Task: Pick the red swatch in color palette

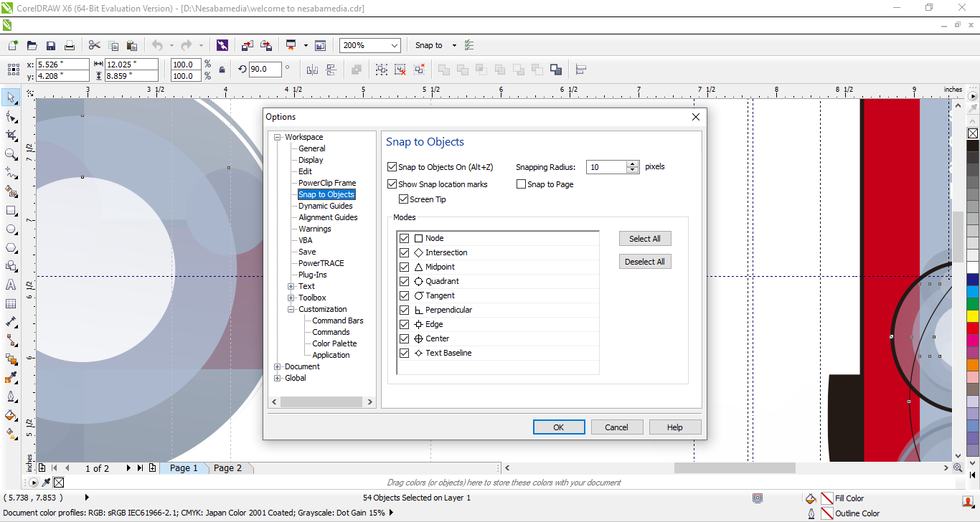Action: [x=973, y=328]
